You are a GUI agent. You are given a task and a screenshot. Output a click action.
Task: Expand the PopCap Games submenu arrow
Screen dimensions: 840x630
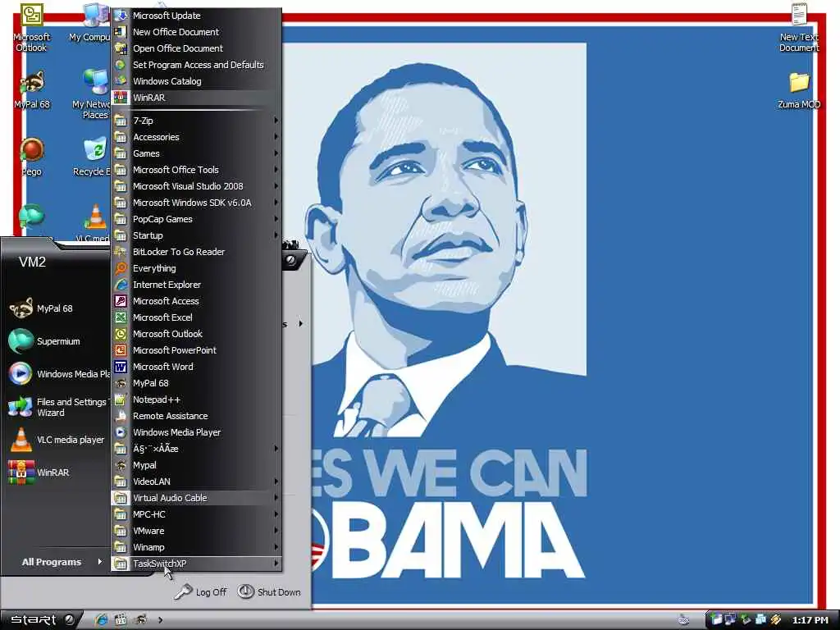pyautogui.click(x=276, y=219)
